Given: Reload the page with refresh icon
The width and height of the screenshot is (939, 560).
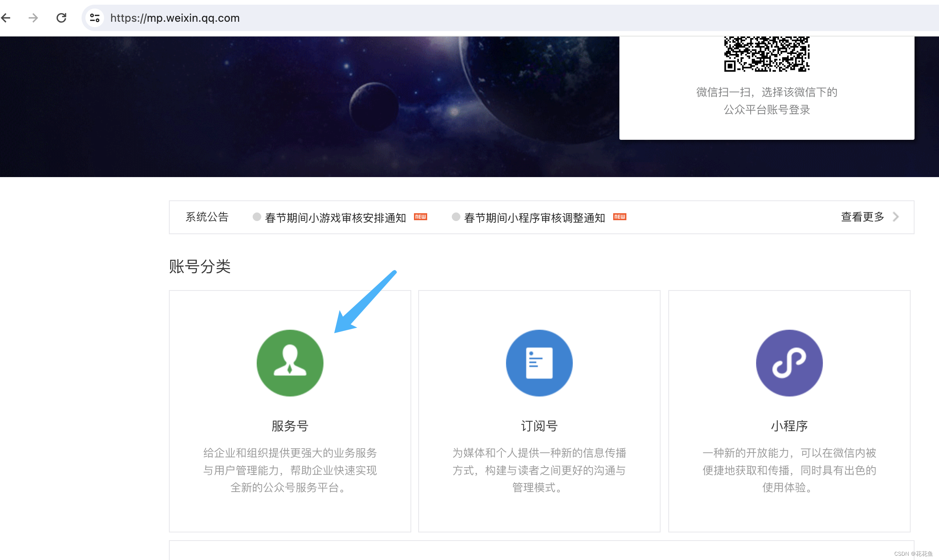Looking at the screenshot, I should click(61, 18).
